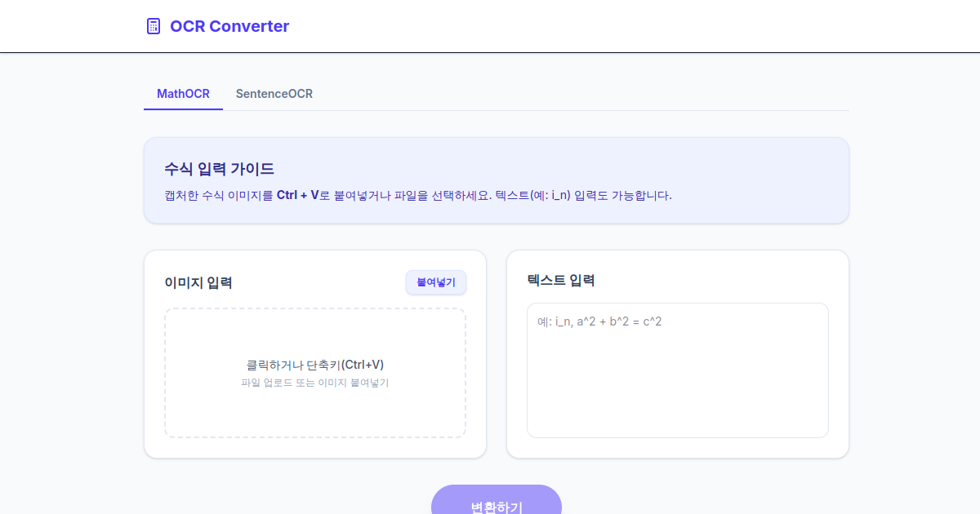Click the 텍스트 입력 section heading
Viewport: 980px width, 514px height.
561,281
